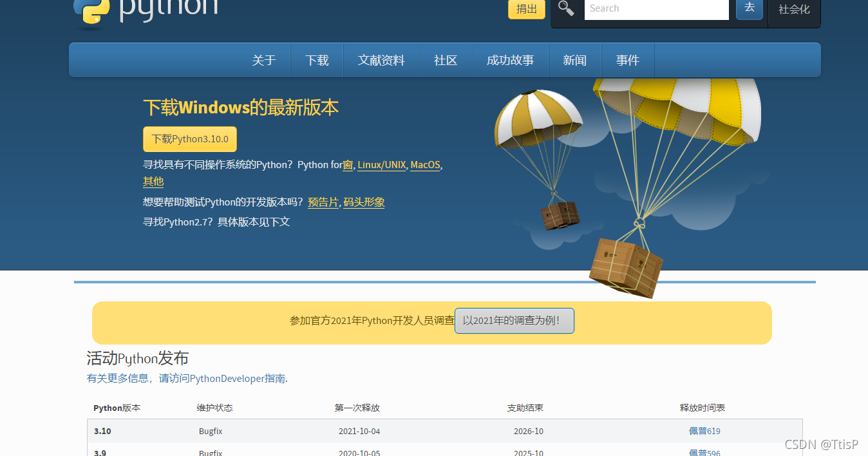868x456 pixels.
Task: Open the PythonDeveloper指南 link
Action: (238, 379)
